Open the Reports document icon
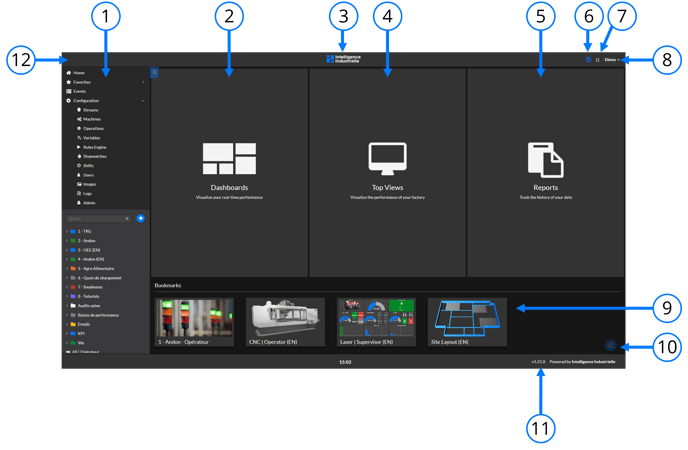Screen dimensions: 688x450 pos(545,160)
